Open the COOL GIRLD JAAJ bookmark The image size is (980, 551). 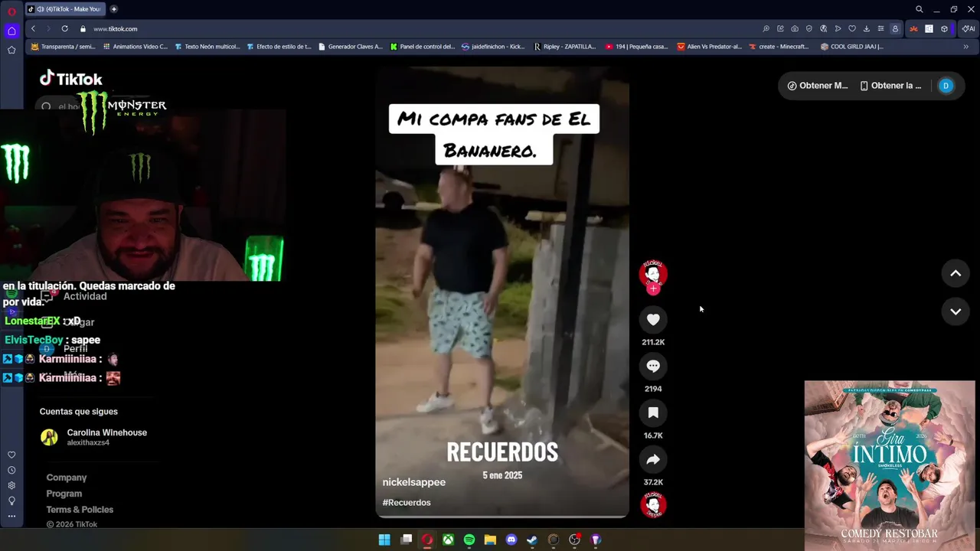click(851, 47)
